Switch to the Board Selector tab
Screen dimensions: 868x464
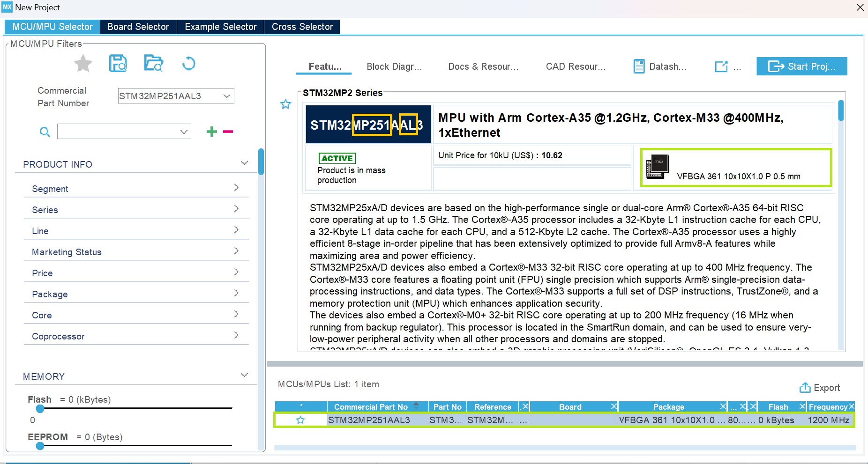click(138, 27)
